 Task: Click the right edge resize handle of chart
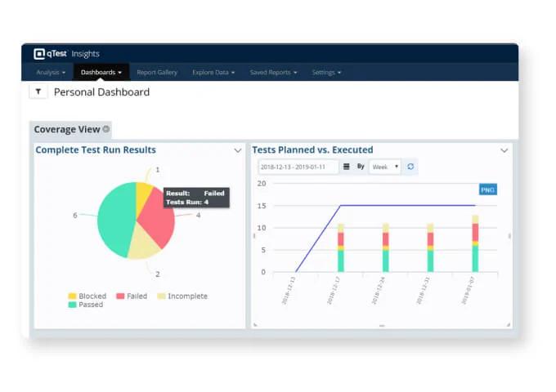[x=509, y=236]
